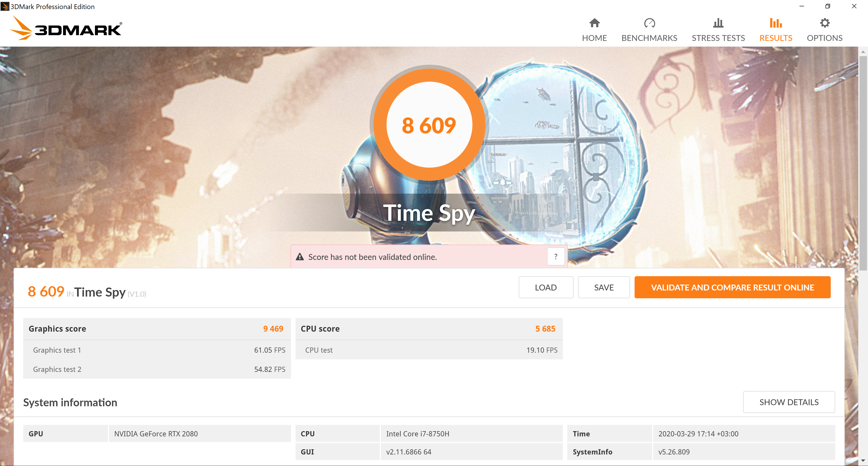The width and height of the screenshot is (868, 466).
Task: Click the warning triangle icon in validation notice
Action: point(300,257)
